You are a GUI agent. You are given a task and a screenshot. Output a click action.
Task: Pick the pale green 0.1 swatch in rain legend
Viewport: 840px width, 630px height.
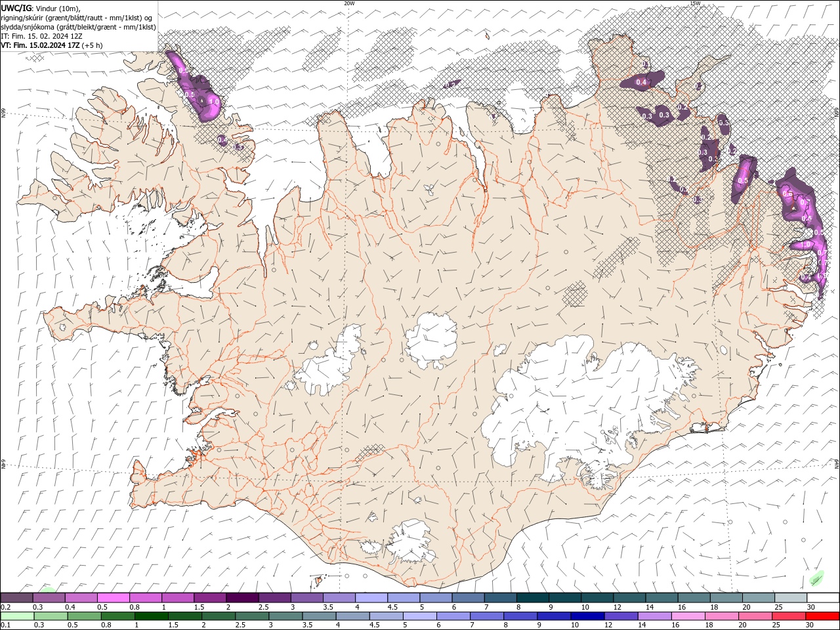click(x=17, y=616)
